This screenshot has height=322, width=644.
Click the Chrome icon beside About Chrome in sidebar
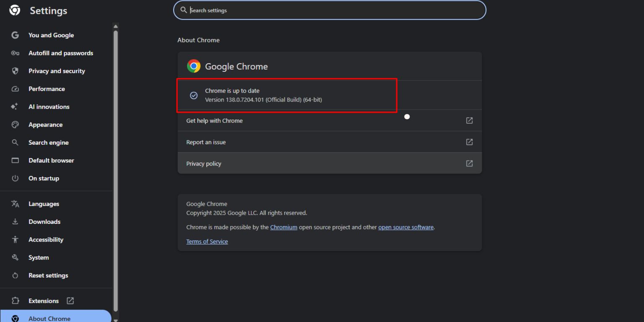[x=15, y=319]
